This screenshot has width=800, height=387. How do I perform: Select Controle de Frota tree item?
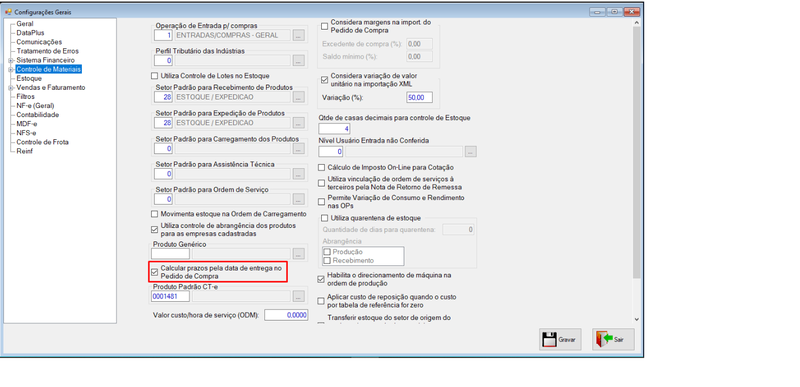pyautogui.click(x=42, y=142)
